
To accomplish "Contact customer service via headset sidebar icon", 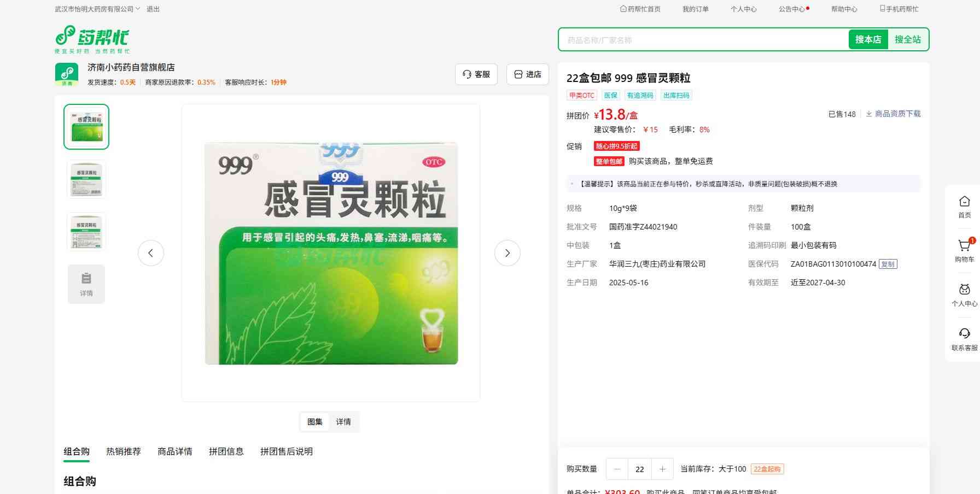I will pyautogui.click(x=964, y=339).
